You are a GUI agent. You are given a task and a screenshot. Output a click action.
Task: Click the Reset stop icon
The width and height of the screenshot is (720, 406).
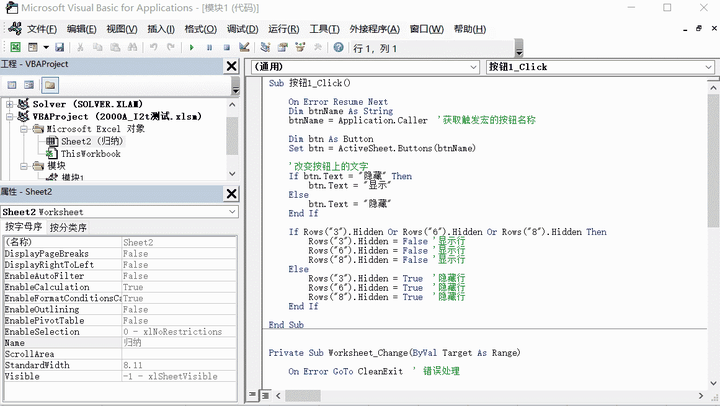(x=226, y=47)
